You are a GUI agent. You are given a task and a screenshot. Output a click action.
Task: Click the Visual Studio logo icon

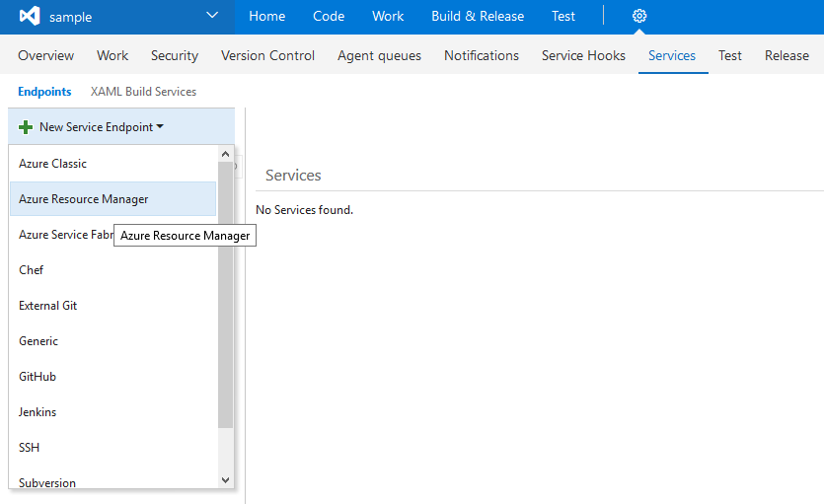click(x=30, y=17)
